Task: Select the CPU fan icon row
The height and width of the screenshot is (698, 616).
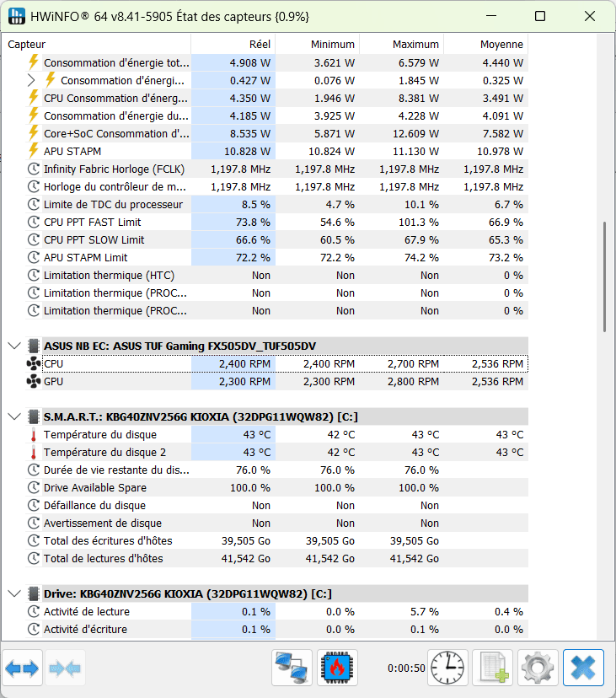Action: [34, 364]
